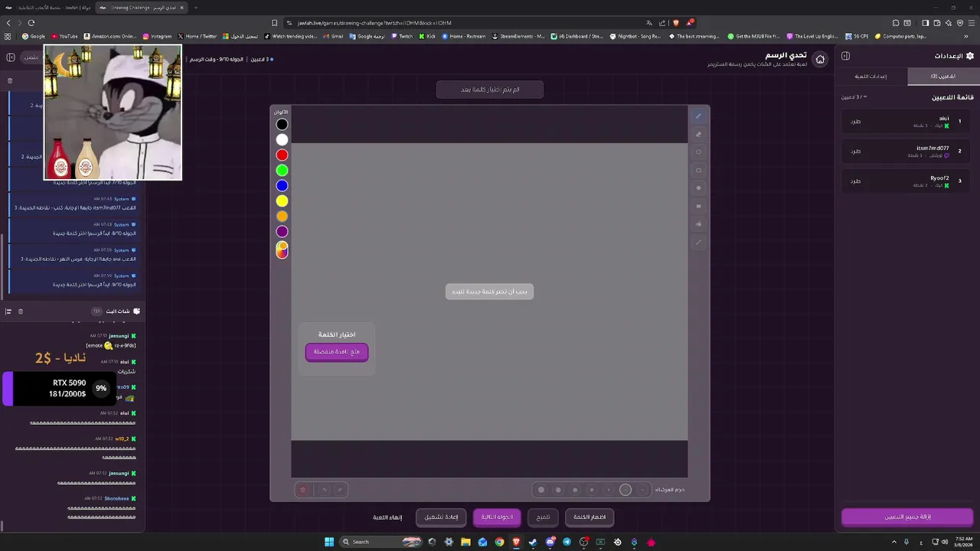Select the eraser tool
980x551 pixels.
click(x=698, y=134)
